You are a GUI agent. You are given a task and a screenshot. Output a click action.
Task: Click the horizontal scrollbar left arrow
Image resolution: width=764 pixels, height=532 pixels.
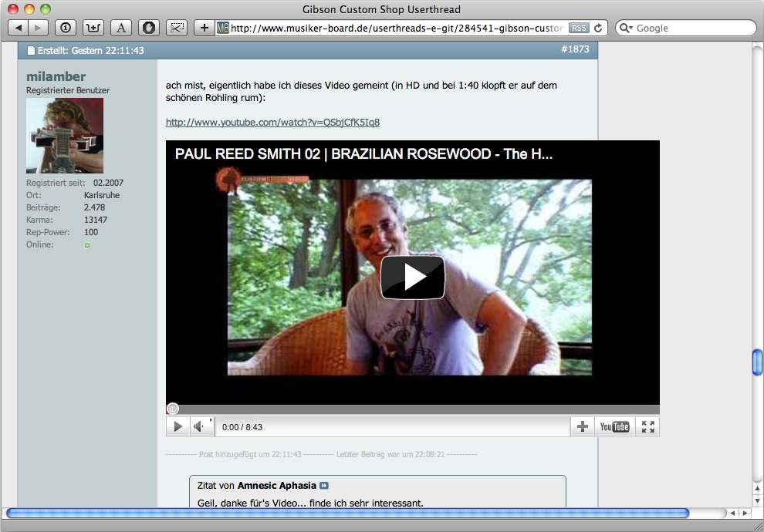click(x=732, y=513)
